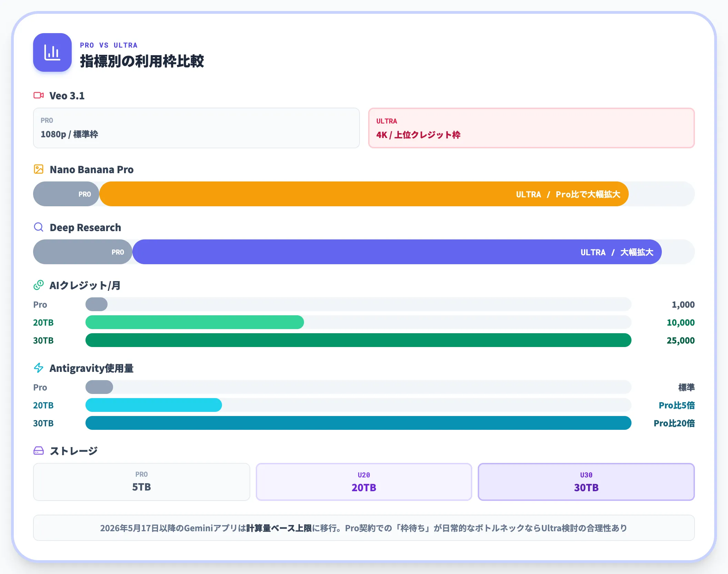
Task: Click the Antigravity使用量 heading
Action: point(92,368)
